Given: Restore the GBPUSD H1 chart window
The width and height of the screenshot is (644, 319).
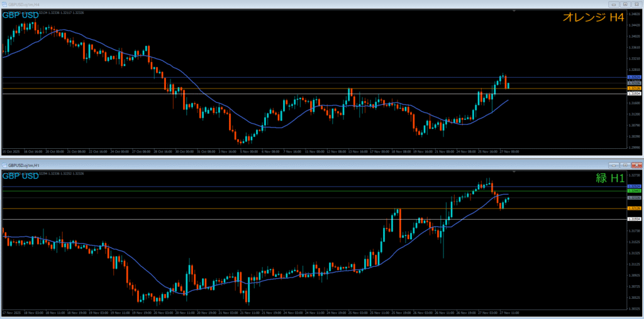Looking at the screenshot, I should [625, 165].
